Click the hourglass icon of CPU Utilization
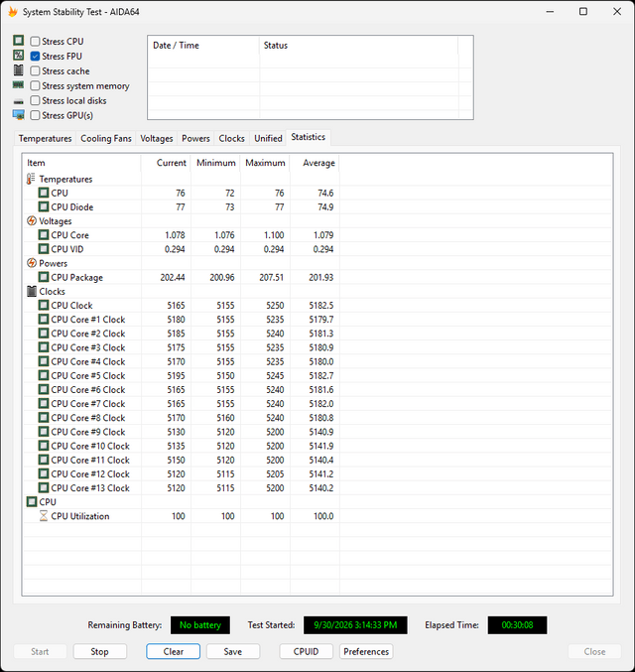This screenshot has width=635, height=672. coord(44,516)
